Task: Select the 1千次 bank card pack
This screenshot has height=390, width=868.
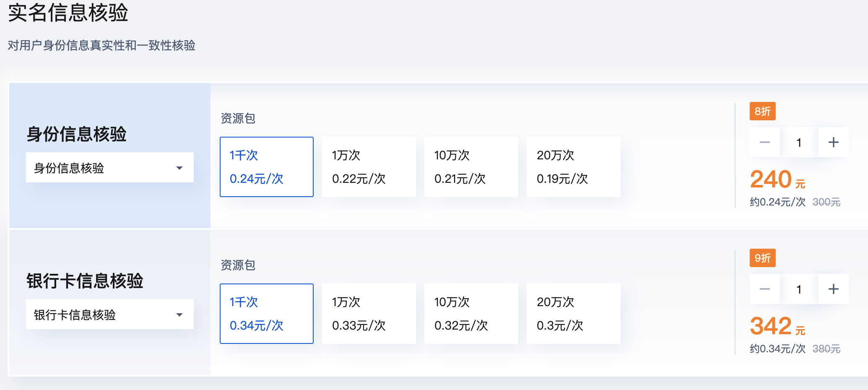Action: click(266, 313)
